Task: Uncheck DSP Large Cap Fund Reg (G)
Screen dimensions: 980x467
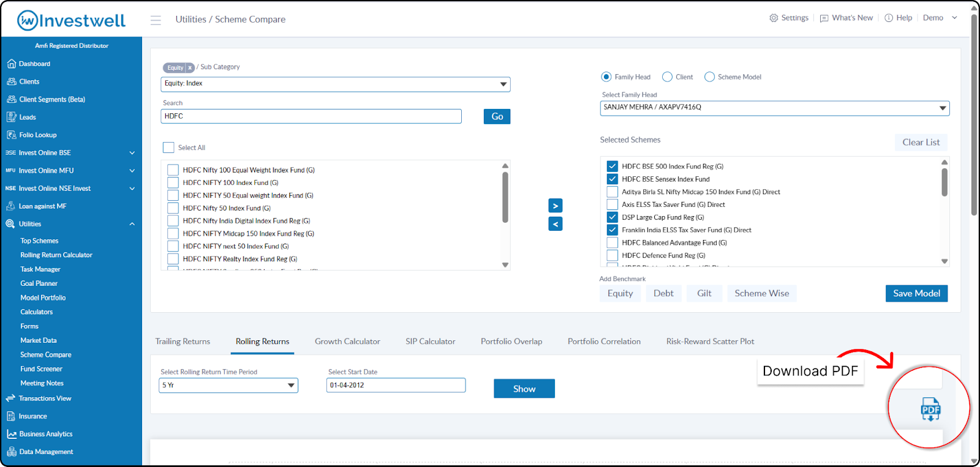Action: point(612,217)
